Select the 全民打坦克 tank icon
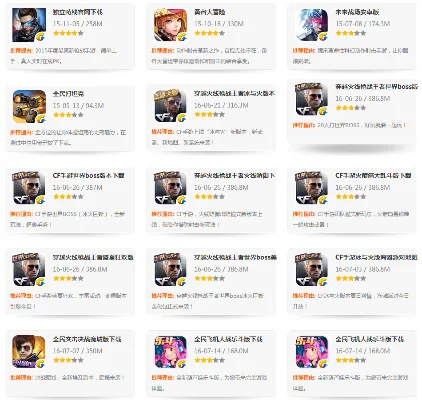This screenshot has height=400, width=422. [x=29, y=106]
